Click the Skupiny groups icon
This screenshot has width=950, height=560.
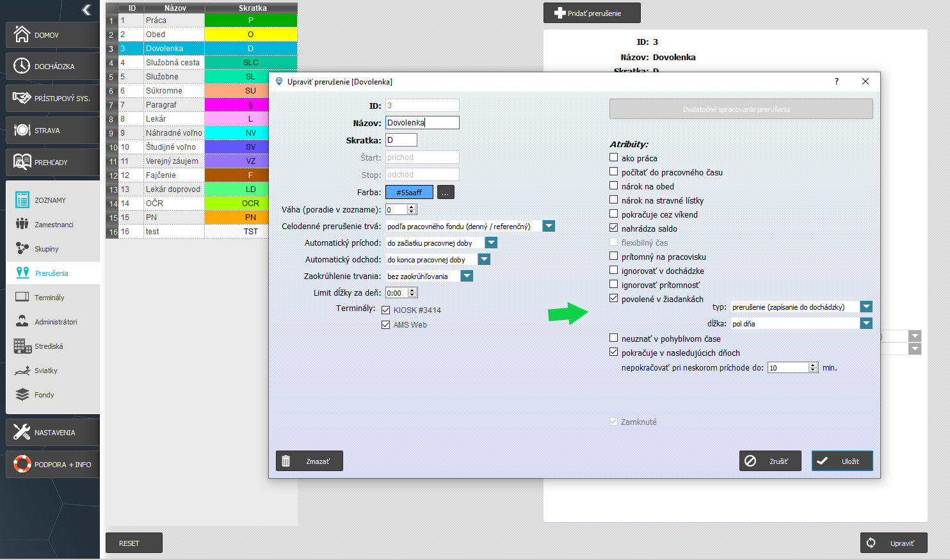[x=22, y=248]
